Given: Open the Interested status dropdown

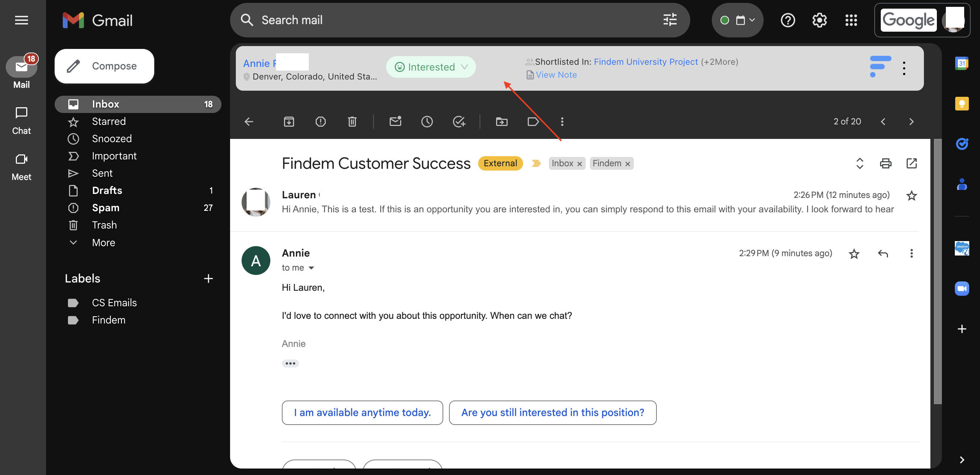Looking at the screenshot, I should (430, 67).
